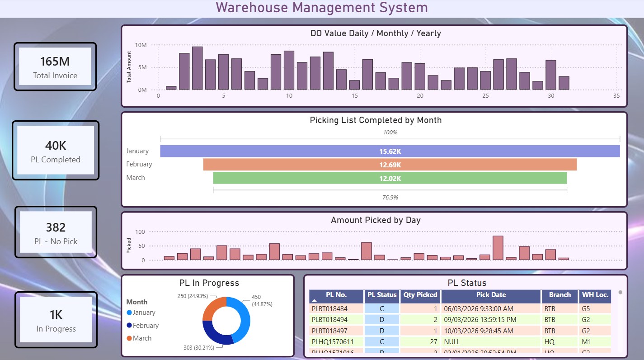Select the 40K PL Completed card

coord(56,151)
